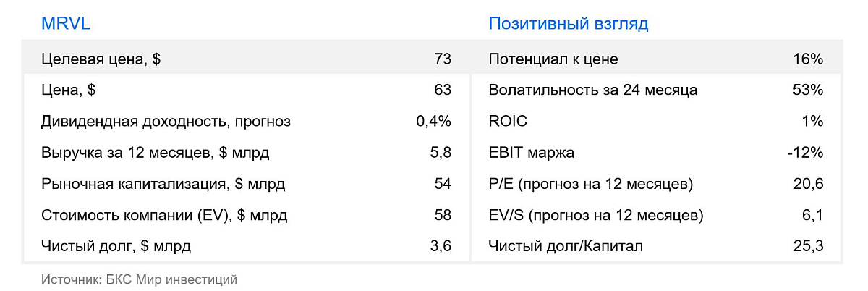Click the Дивидендная доходность, прогноз label
Screen dimensions: 868x291
click(166, 122)
